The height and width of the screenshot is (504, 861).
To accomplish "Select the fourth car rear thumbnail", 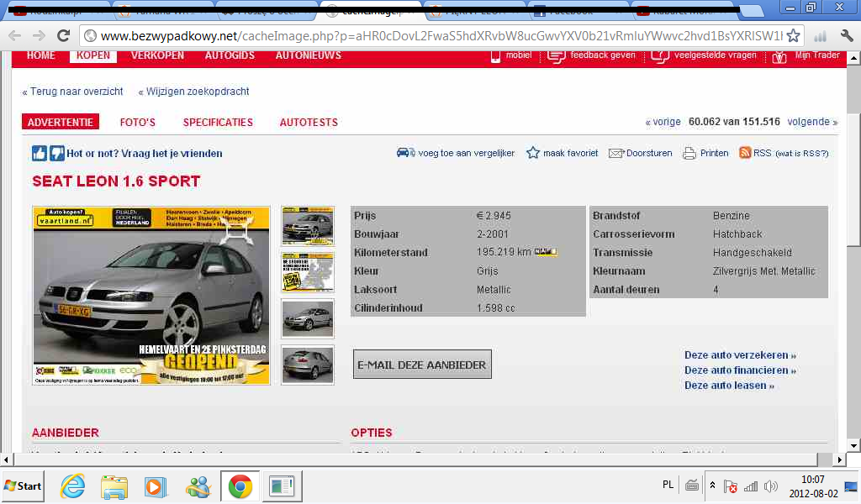I will coord(308,365).
